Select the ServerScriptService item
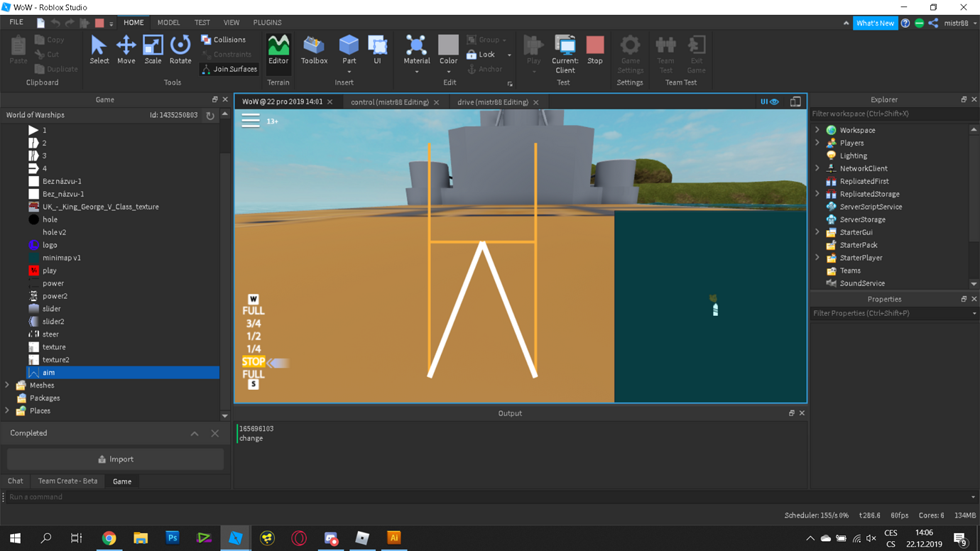The width and height of the screenshot is (980, 551). coord(871,207)
